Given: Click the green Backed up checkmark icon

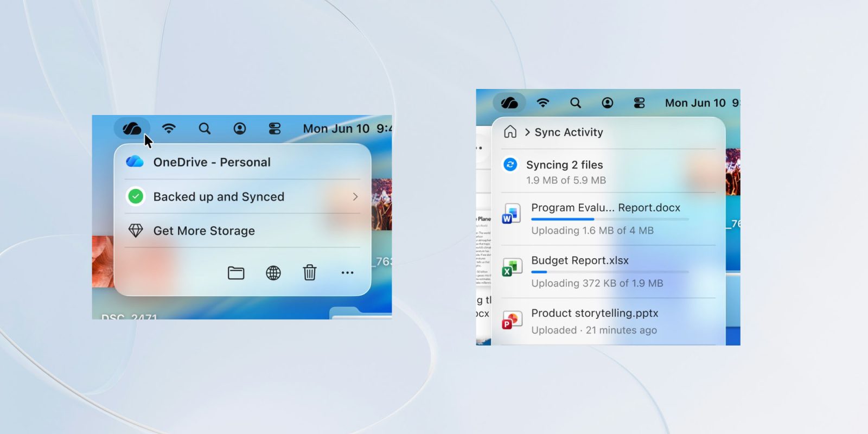Looking at the screenshot, I should [x=136, y=196].
